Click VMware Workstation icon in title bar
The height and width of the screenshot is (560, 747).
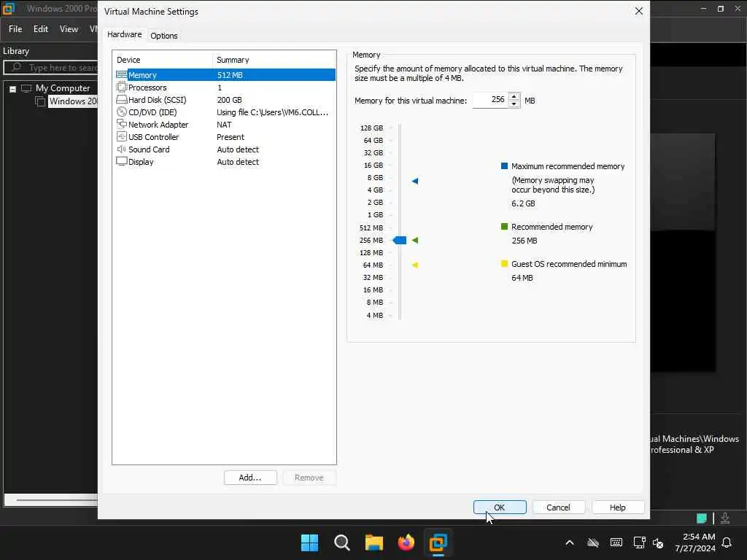point(9,9)
